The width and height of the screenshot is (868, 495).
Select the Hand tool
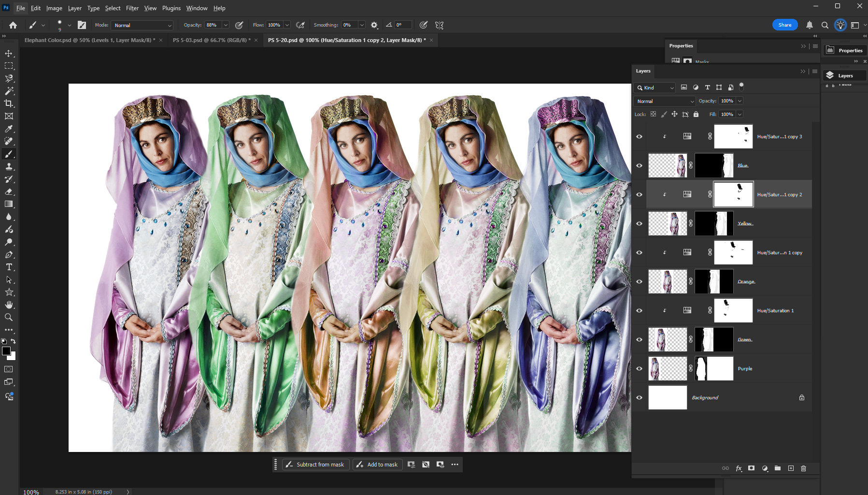point(9,305)
